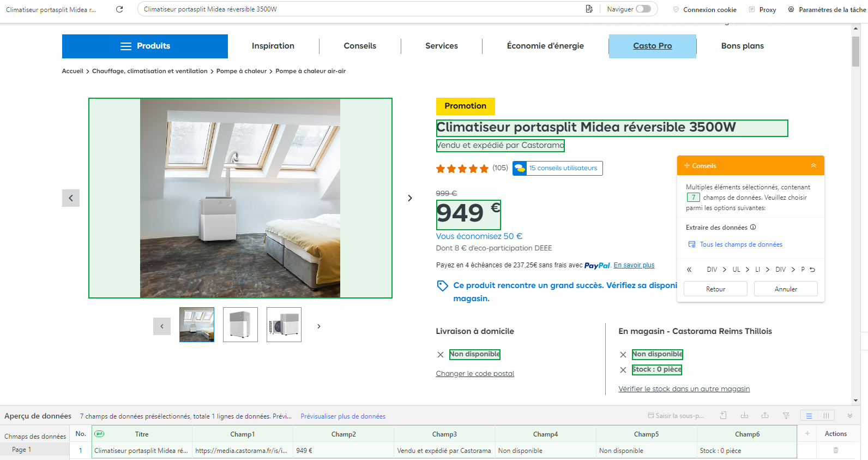
Task: Open Chauffage, climatisation et ventilation breadcrumb
Action: pyautogui.click(x=150, y=71)
